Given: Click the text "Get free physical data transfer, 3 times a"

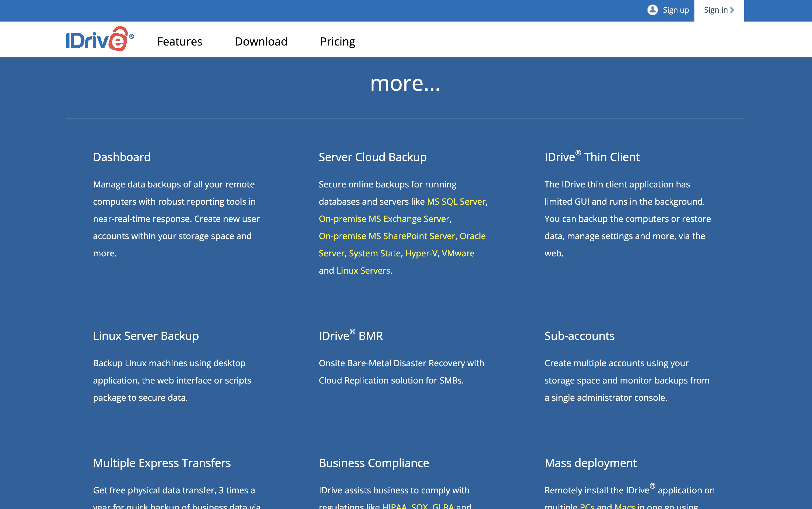Looking at the screenshot, I should point(174,490).
